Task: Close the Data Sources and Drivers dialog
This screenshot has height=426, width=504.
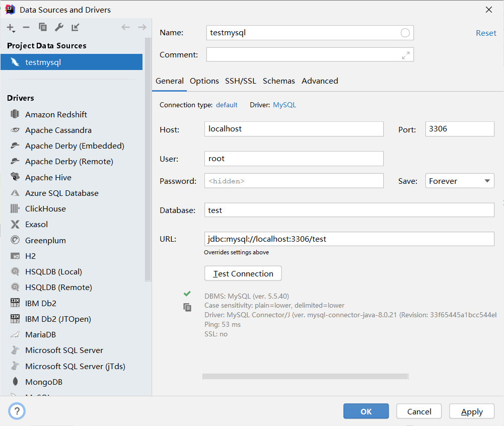Action: click(488, 10)
